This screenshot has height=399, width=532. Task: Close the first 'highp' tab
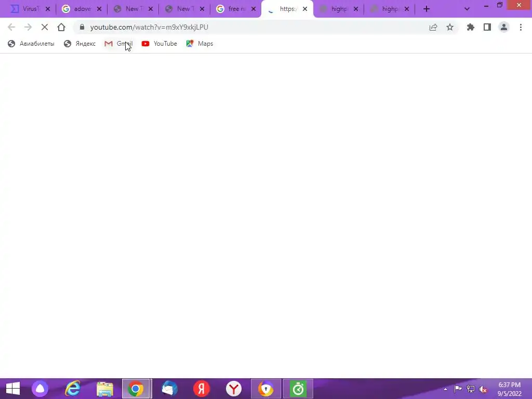click(356, 9)
